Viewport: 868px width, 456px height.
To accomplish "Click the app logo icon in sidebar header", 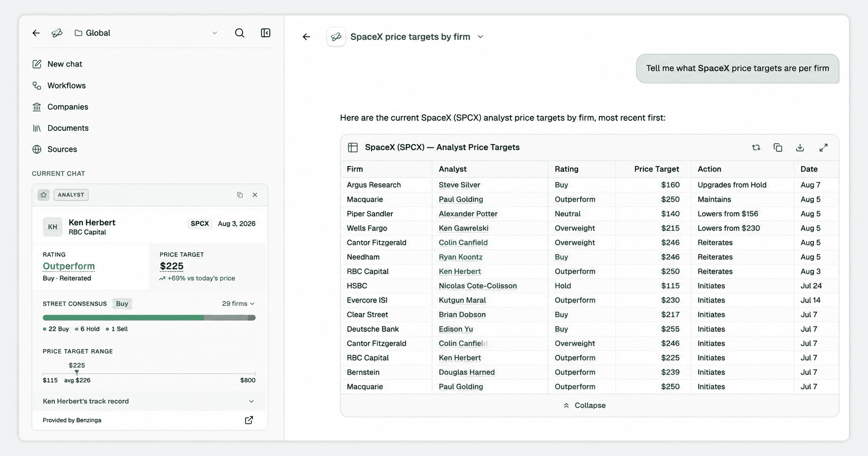I will coord(57,33).
